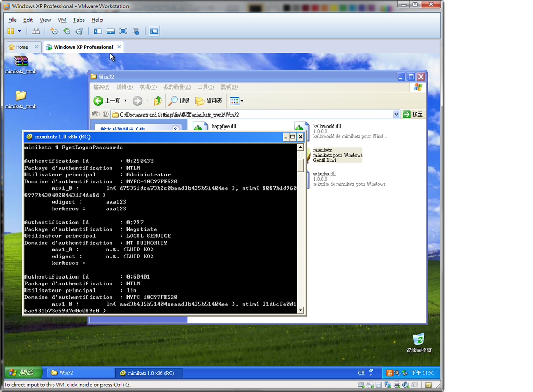Screen dimensions: 533x392
Task: Click the safely remove hardware tray icon
Action: tap(404, 373)
